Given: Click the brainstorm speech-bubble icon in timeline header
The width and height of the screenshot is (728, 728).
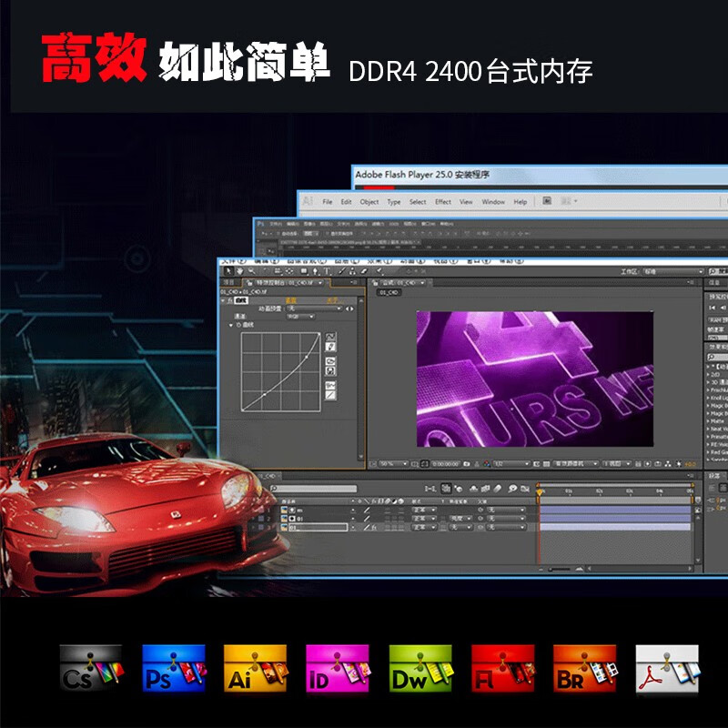Looking at the screenshot, I should (x=512, y=489).
